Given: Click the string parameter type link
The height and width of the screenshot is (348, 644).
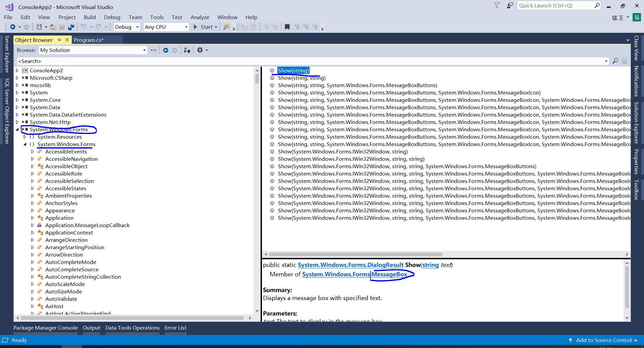Looking at the screenshot, I should (430, 265).
